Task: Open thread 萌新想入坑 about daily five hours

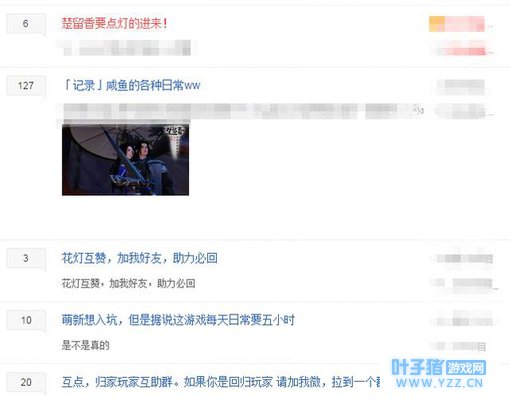Action: [178, 320]
